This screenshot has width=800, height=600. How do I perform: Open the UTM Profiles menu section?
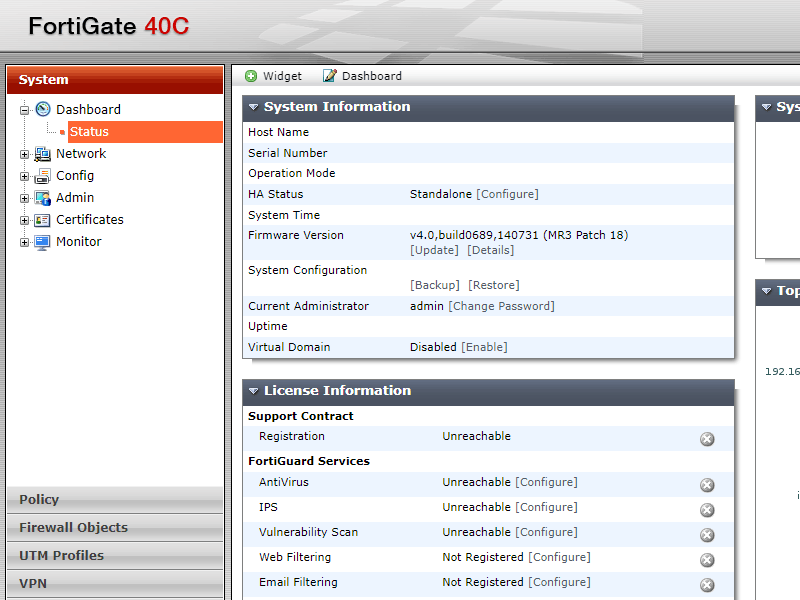tap(115, 556)
